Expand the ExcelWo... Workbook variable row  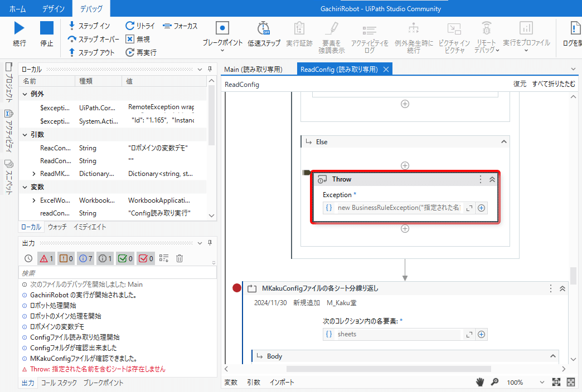point(34,200)
